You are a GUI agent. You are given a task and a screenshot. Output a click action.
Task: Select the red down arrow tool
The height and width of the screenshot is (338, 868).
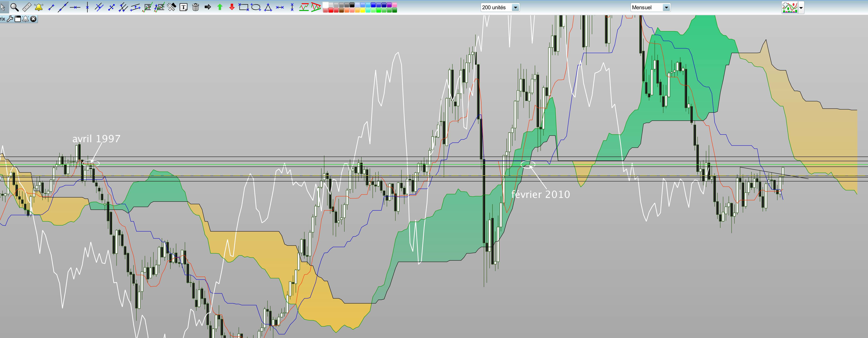click(232, 7)
